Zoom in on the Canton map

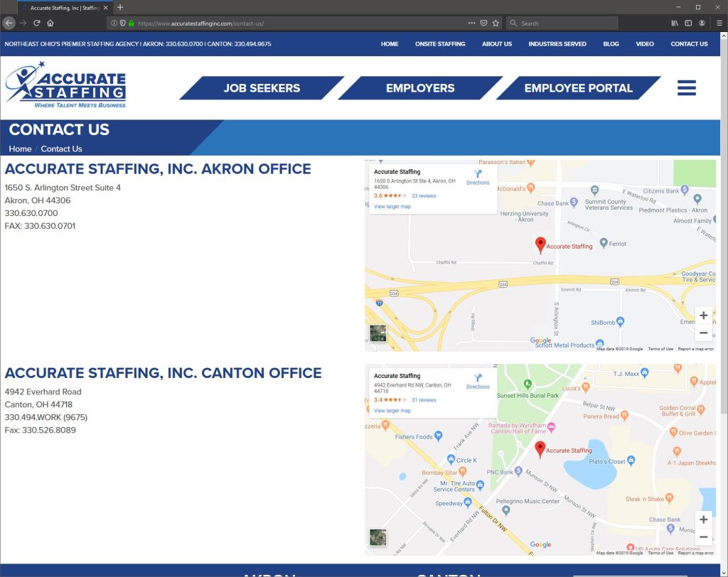click(x=703, y=519)
